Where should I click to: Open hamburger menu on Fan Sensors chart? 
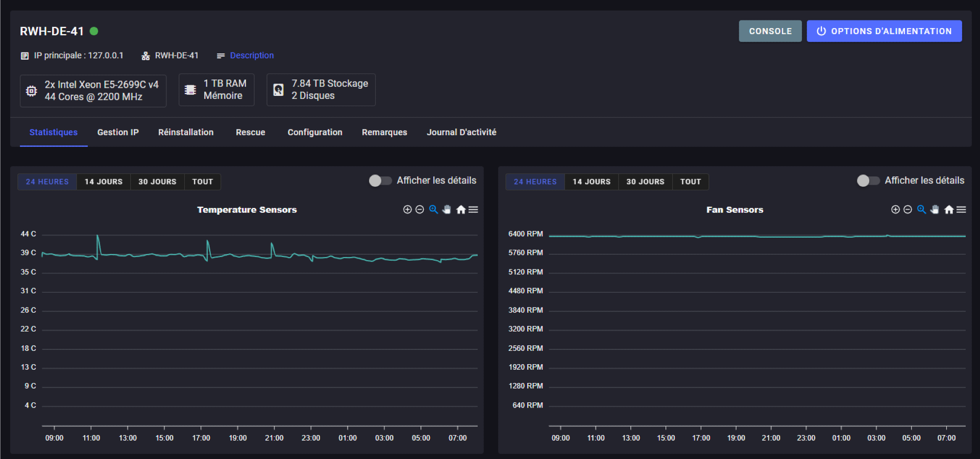coord(961,210)
